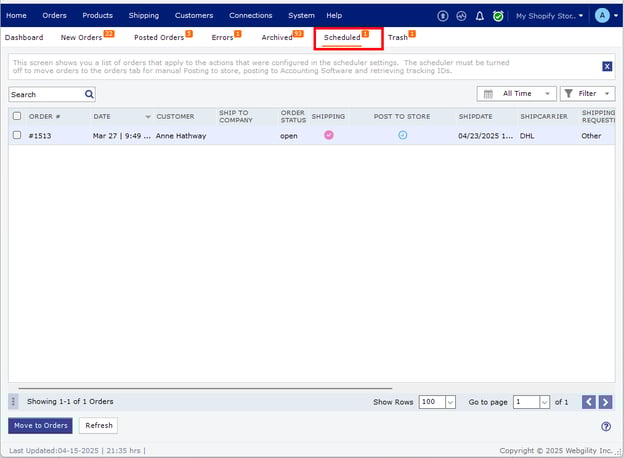This screenshot has width=624, height=458.
Task: Click post to store status icon for #1513
Action: (x=403, y=135)
